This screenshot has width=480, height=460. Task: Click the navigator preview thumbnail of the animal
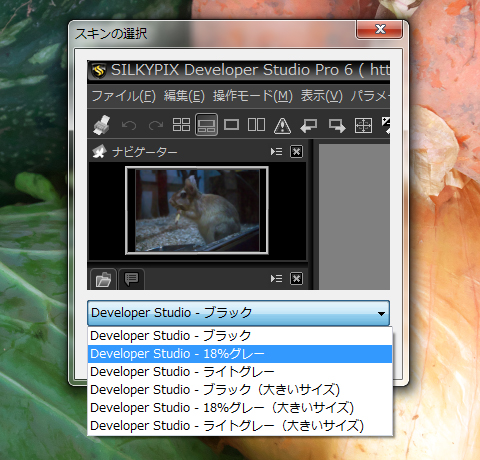point(197,211)
